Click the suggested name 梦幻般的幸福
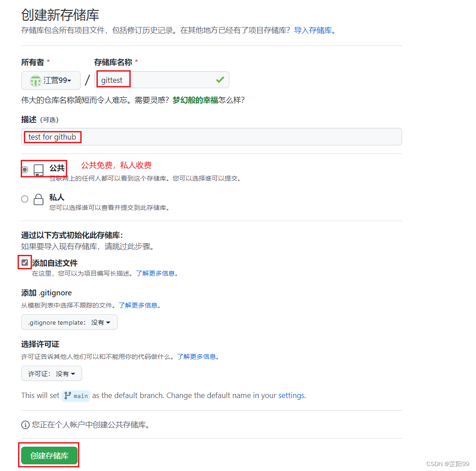The width and height of the screenshot is (476, 471). [195, 100]
